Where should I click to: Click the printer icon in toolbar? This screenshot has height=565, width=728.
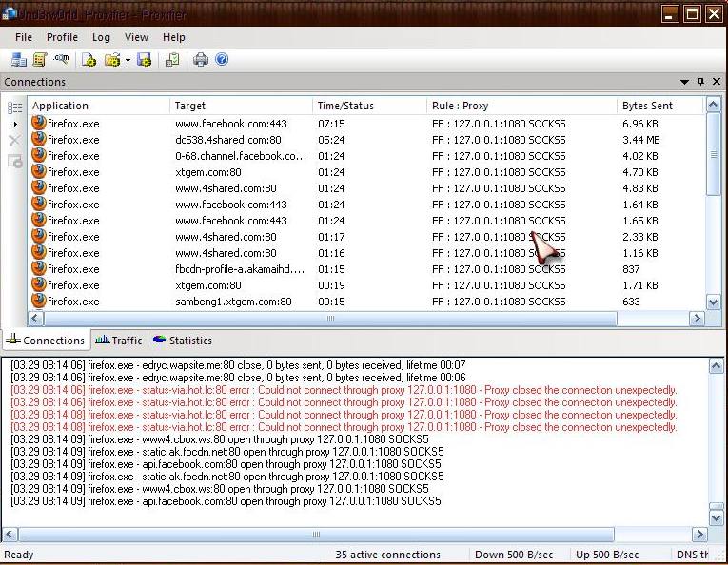[201, 60]
